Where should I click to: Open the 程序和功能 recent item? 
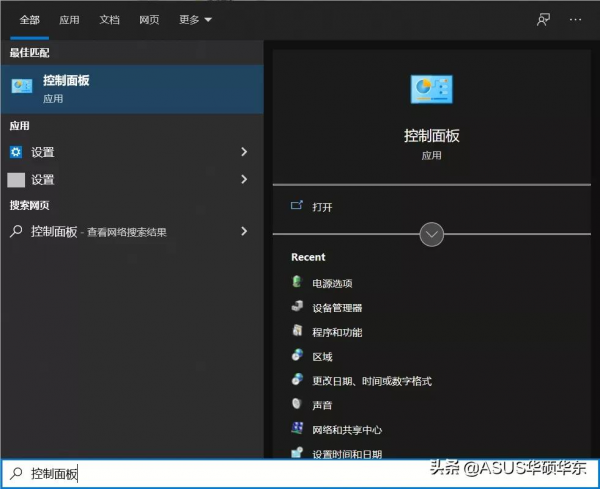(x=337, y=333)
